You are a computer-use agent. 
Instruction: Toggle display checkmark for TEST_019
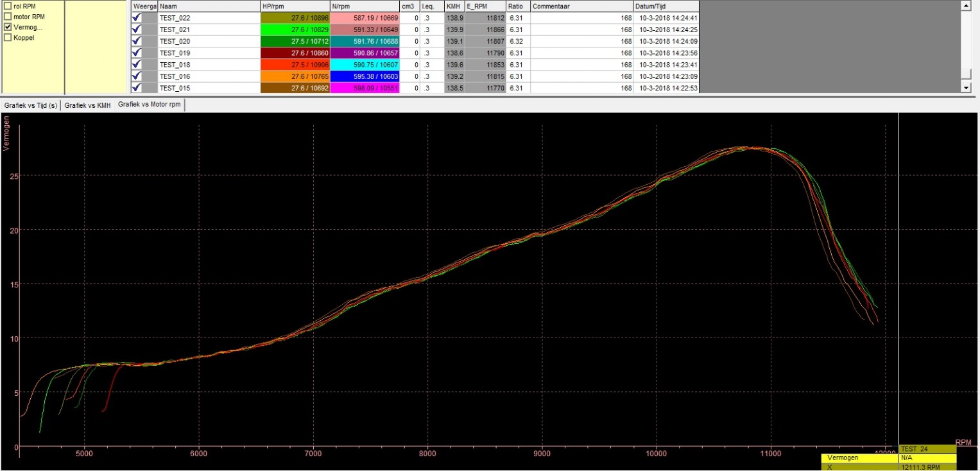tap(137, 53)
